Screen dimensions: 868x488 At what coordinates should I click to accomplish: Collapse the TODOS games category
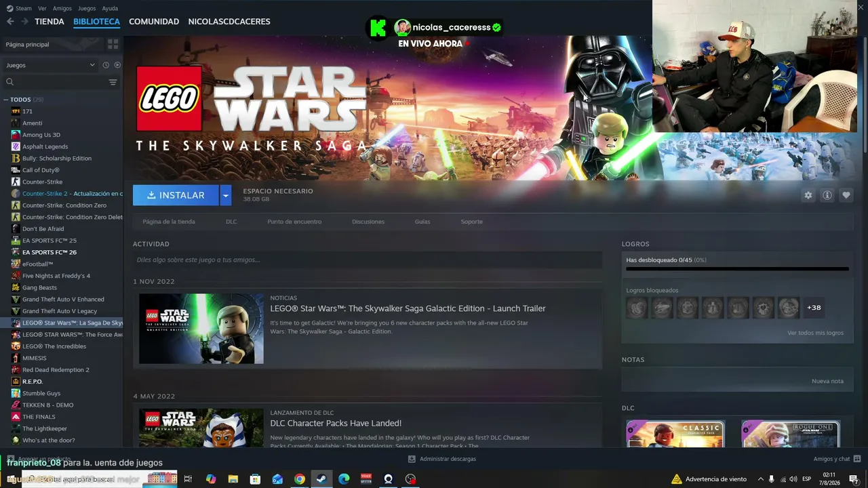tap(6, 100)
